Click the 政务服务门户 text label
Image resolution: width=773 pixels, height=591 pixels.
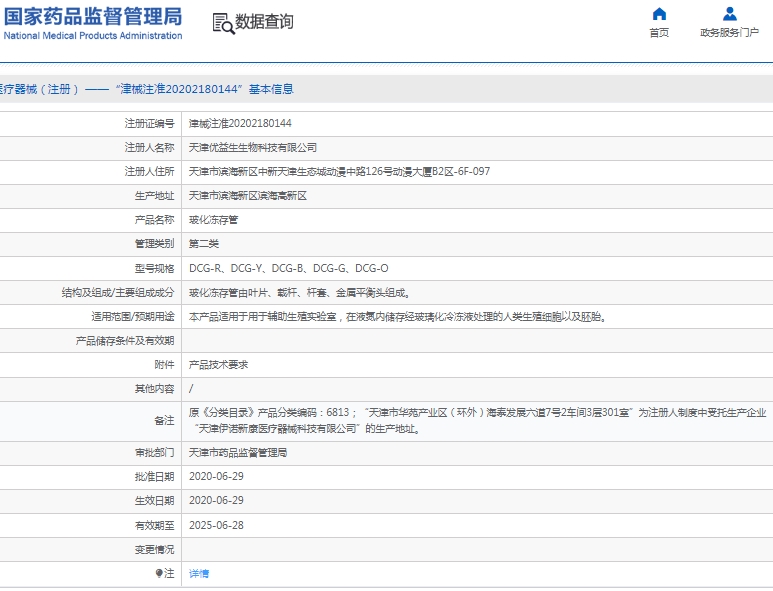point(730,33)
